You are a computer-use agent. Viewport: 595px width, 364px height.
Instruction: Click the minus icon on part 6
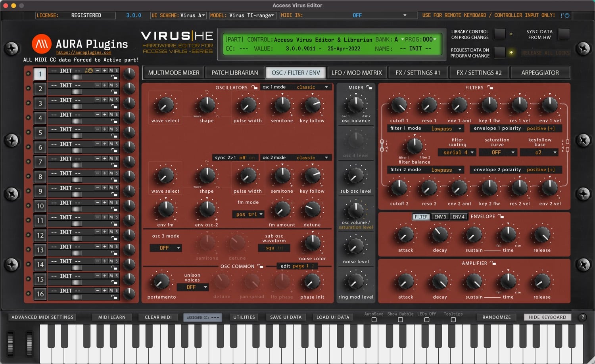click(98, 144)
